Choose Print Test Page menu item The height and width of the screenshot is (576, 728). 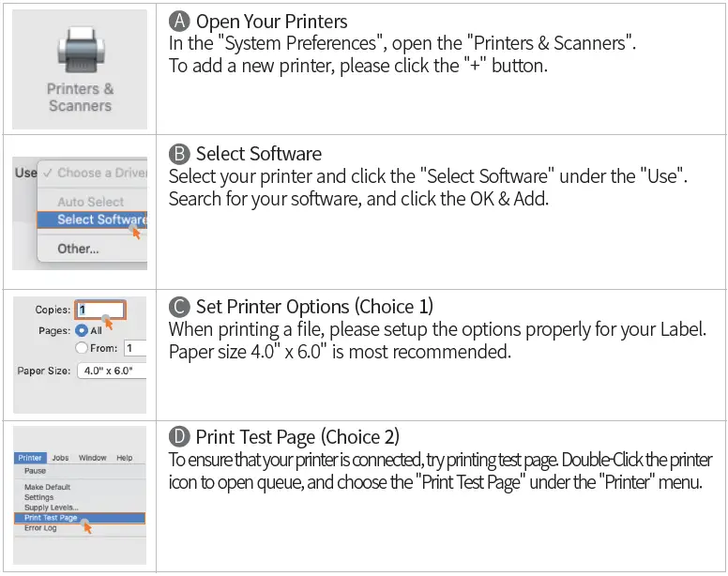(51, 518)
